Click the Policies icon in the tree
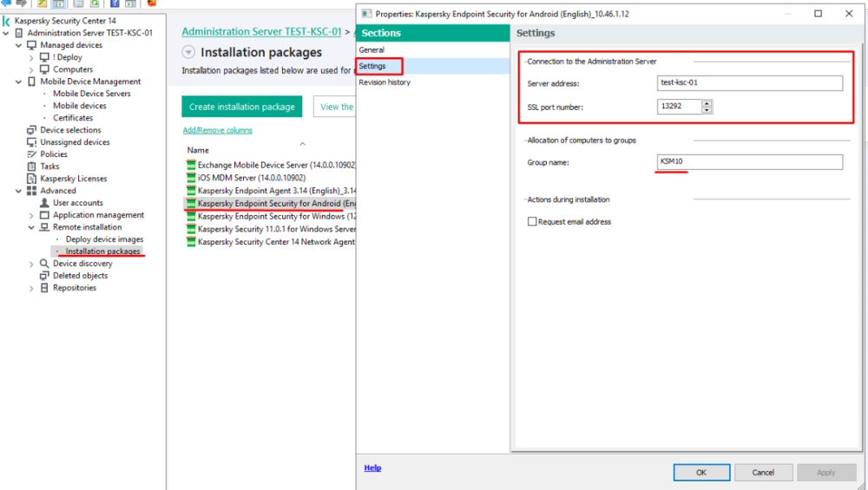Viewport: 868px width, 490px height. [x=31, y=154]
